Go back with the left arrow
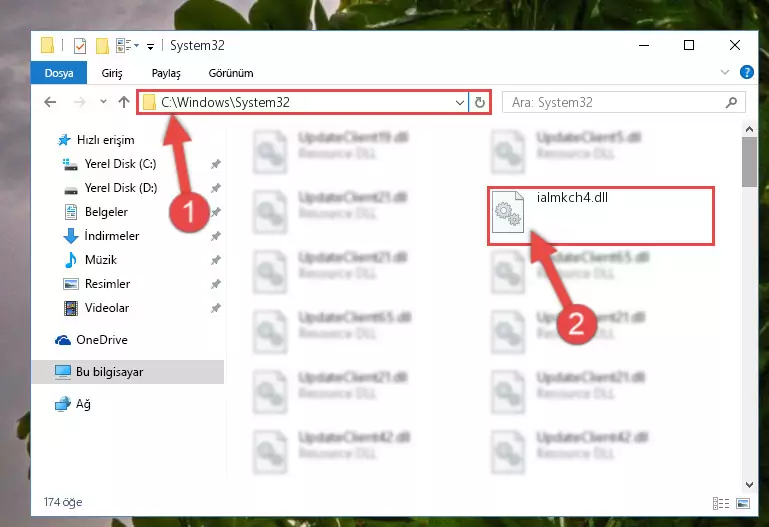 point(50,102)
